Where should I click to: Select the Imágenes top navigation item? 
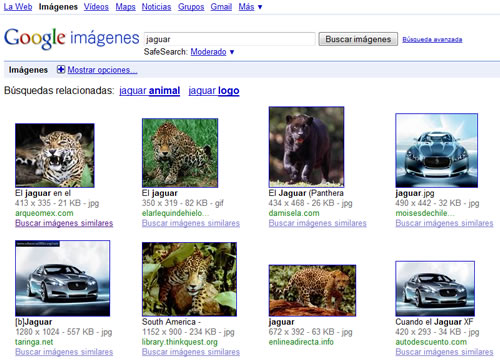click(x=58, y=7)
